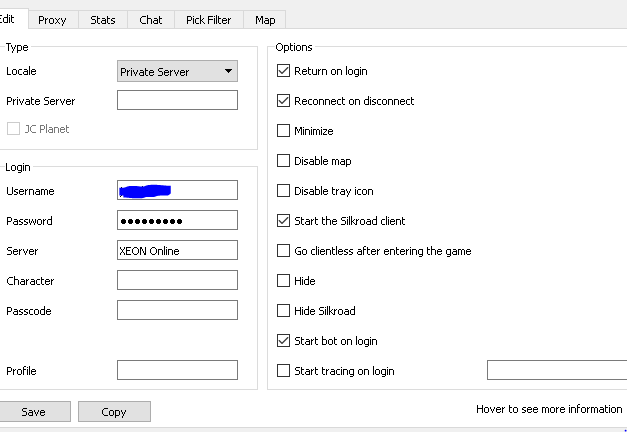Click the Save button

click(x=33, y=412)
